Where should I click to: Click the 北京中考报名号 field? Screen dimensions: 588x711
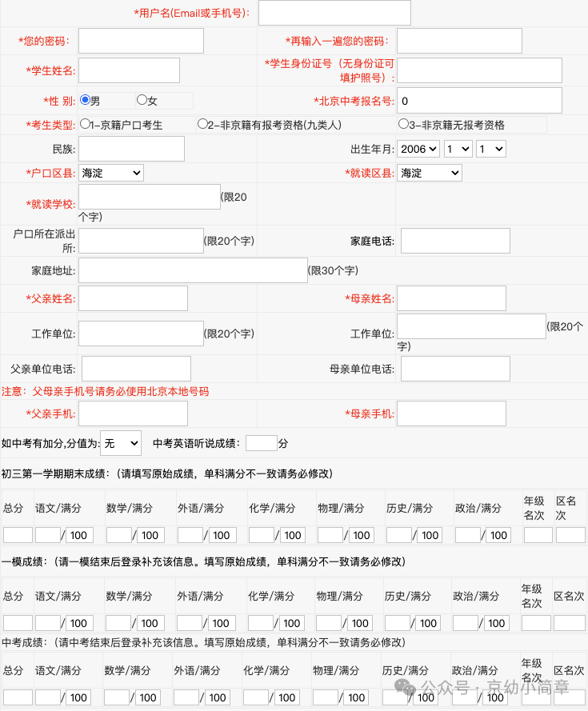point(479,101)
